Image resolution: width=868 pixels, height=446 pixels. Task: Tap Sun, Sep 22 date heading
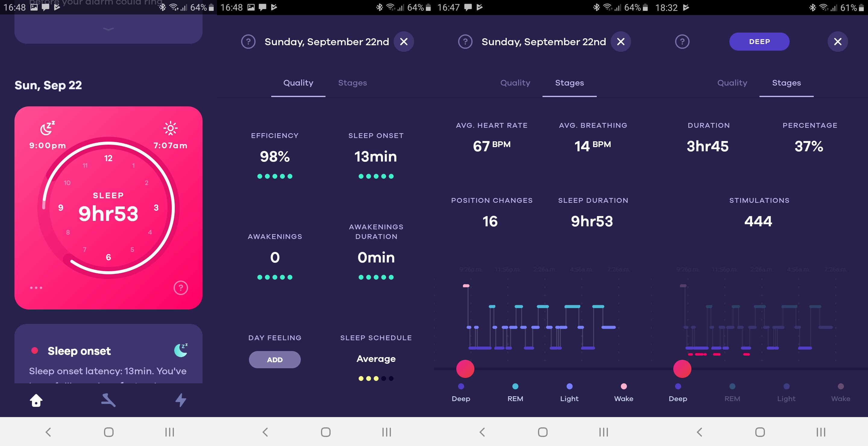tap(48, 85)
